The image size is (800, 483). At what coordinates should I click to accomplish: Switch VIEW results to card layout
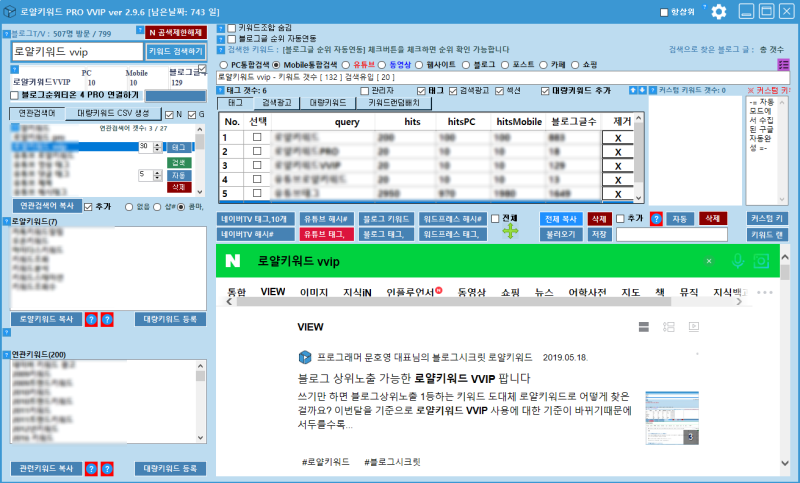point(644,327)
